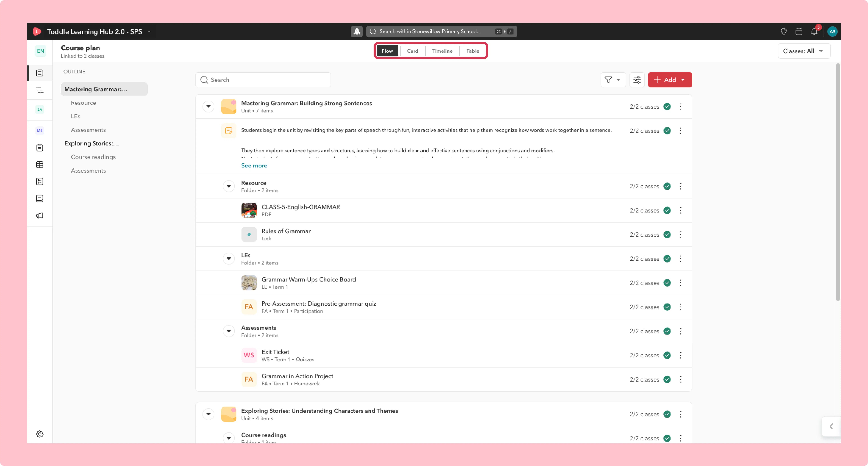This screenshot has height=466, width=868.
Task: Toggle class status for Grammar Warm-Ups Choice Board
Action: tap(667, 283)
